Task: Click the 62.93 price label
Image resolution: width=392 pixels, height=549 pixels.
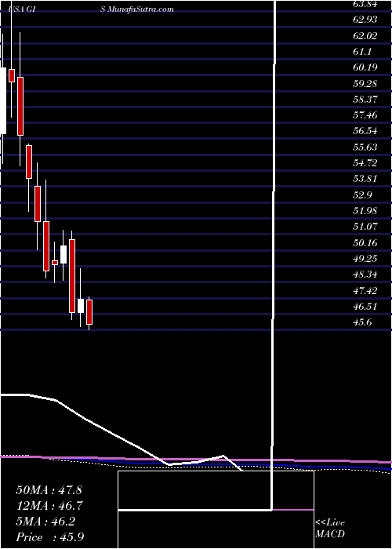Action: coord(365,20)
